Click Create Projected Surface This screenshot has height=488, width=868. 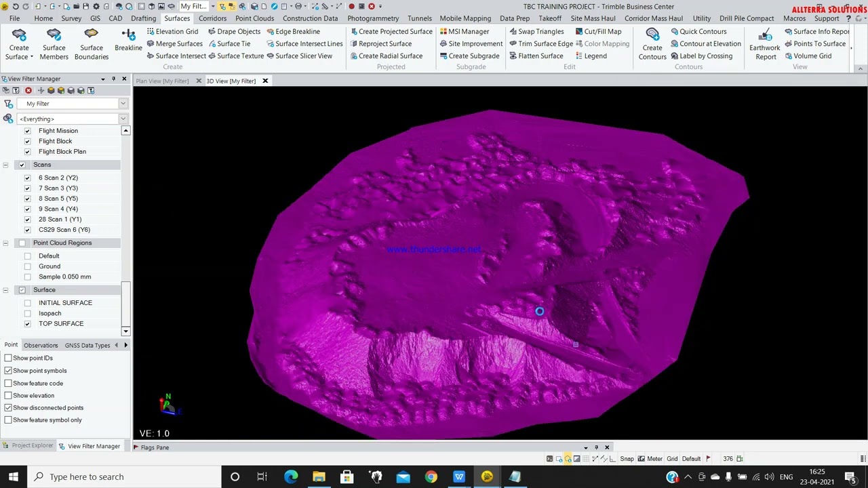(x=391, y=32)
